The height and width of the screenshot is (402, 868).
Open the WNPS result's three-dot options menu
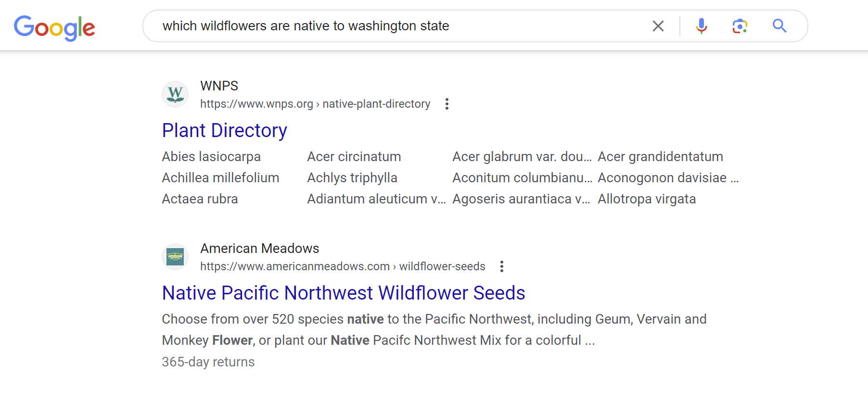coord(447,104)
